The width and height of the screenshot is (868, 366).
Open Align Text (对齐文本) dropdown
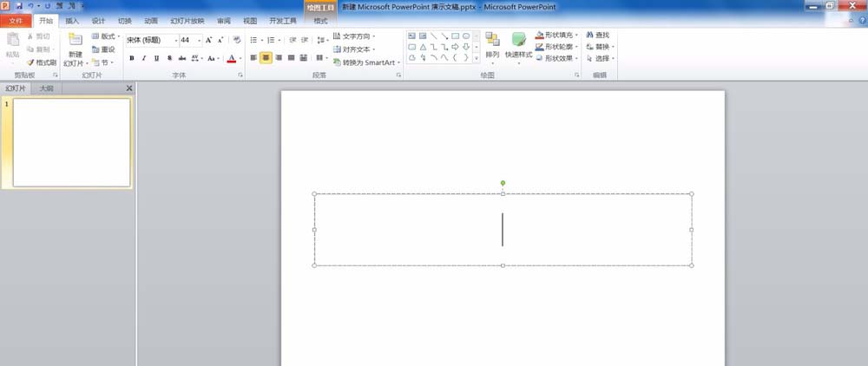(354, 49)
